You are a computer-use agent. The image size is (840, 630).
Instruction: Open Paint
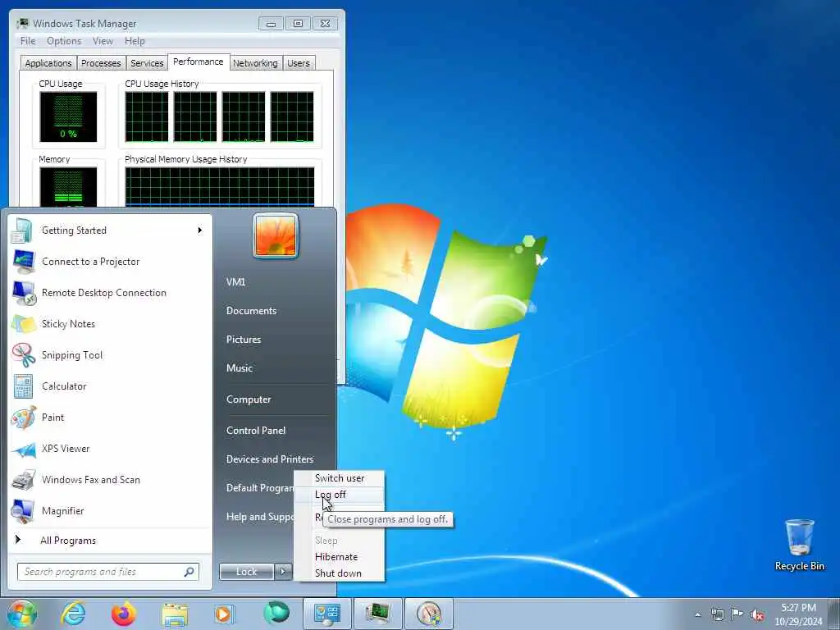tap(110, 418)
